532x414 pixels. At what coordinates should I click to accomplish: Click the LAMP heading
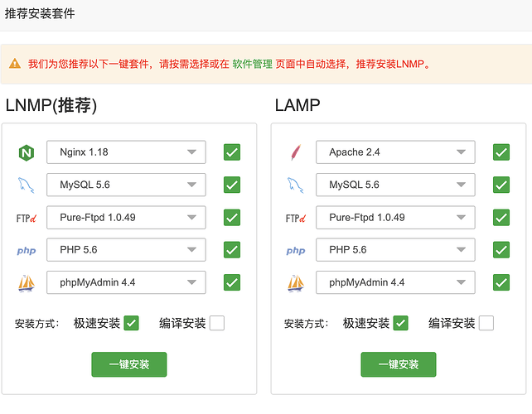297,105
